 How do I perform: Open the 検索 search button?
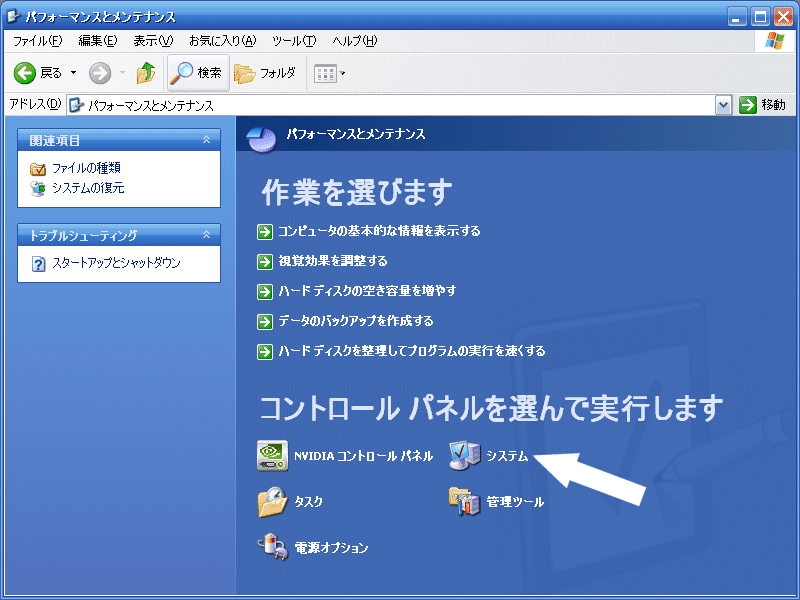(x=197, y=73)
